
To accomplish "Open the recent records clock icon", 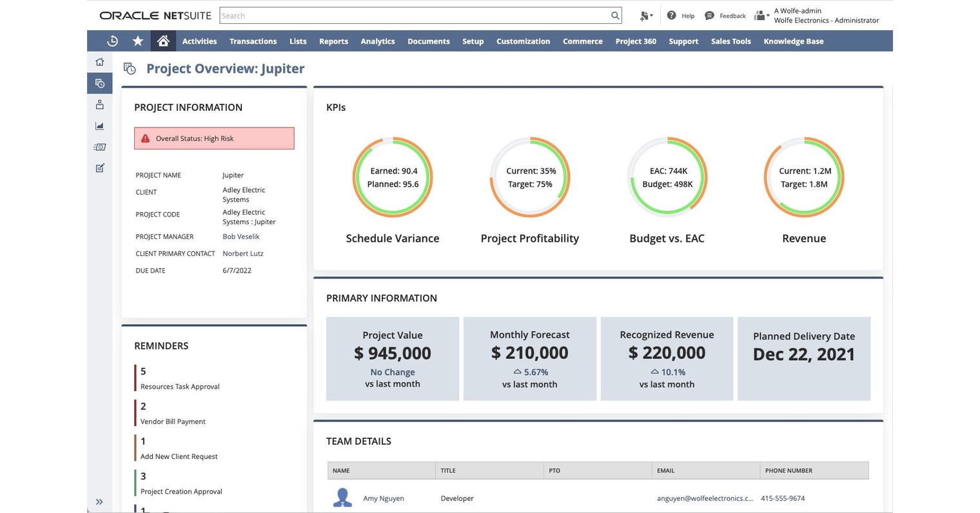I will pyautogui.click(x=112, y=41).
